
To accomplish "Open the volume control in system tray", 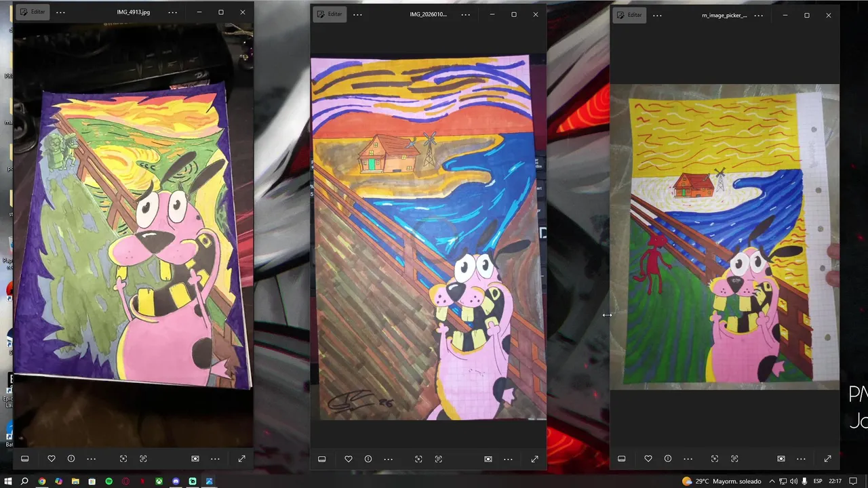I will click(793, 481).
